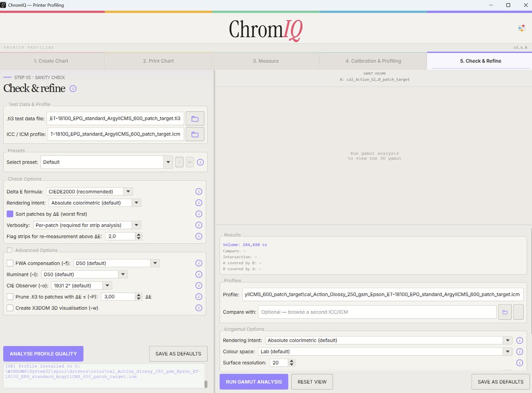Show info for Surface resolution option
The width and height of the screenshot is (532, 393).
[520, 362]
